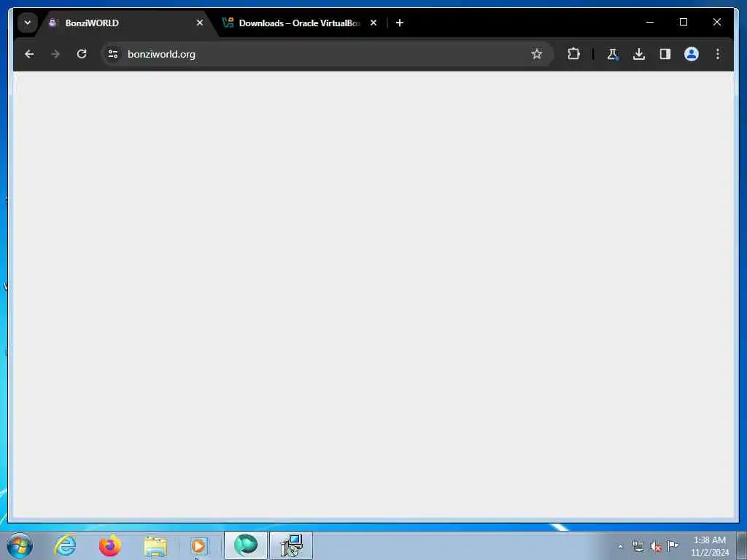Reload the bonziworld.org page

(x=82, y=54)
